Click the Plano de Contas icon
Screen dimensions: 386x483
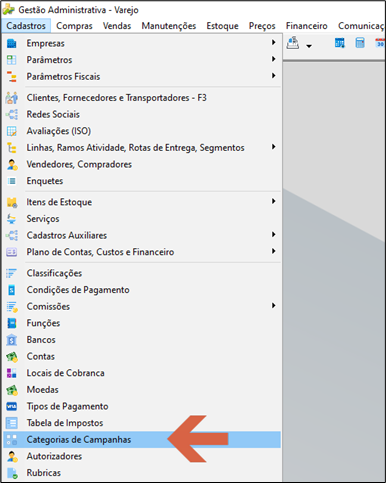point(12,252)
